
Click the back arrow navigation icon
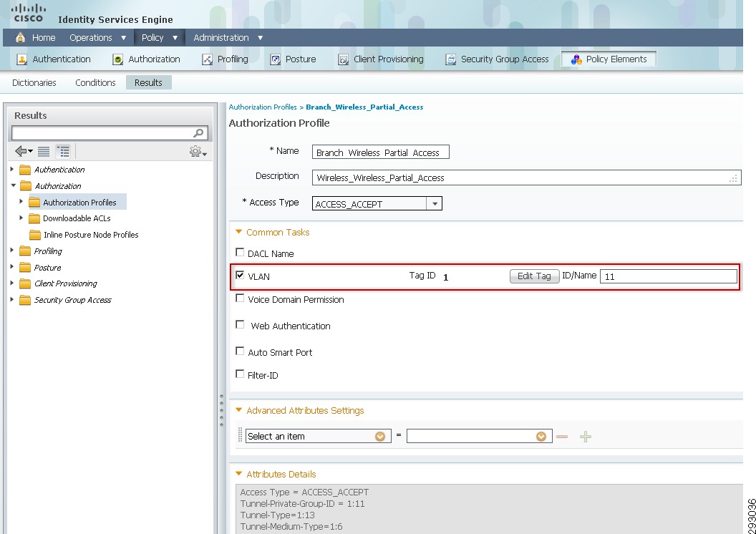click(x=24, y=151)
